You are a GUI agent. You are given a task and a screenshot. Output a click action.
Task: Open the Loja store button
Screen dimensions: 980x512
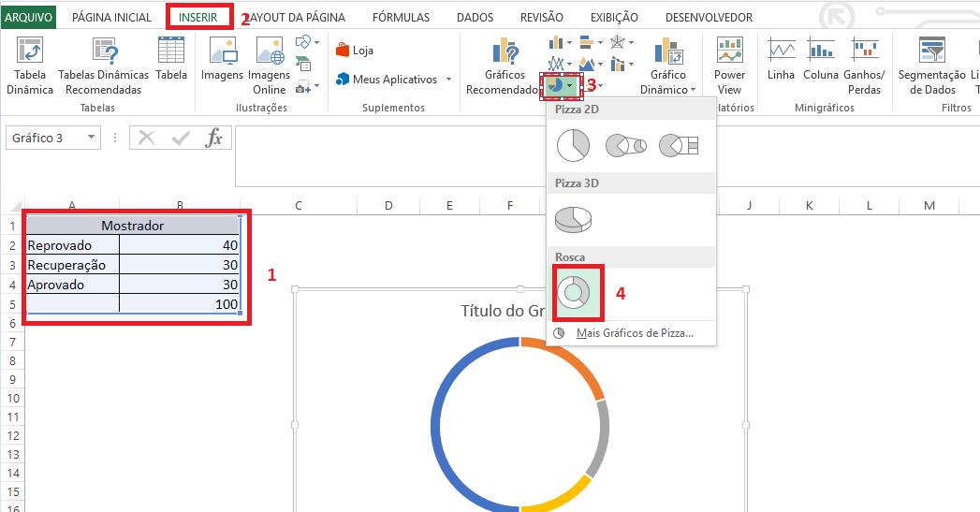pos(354,51)
